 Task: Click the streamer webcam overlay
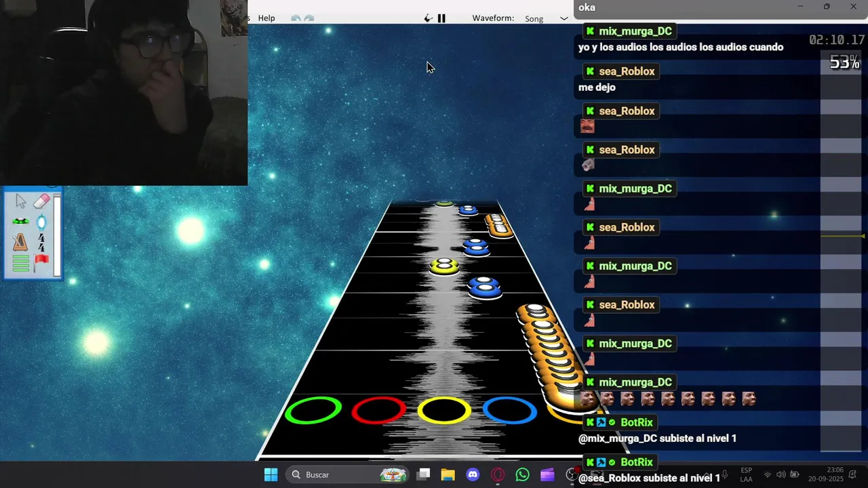coord(123,93)
